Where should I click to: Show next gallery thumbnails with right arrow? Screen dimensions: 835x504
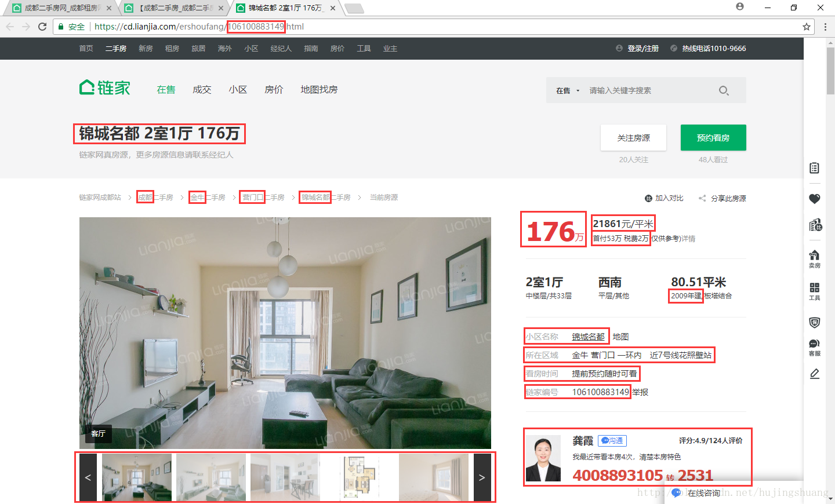pos(482,477)
